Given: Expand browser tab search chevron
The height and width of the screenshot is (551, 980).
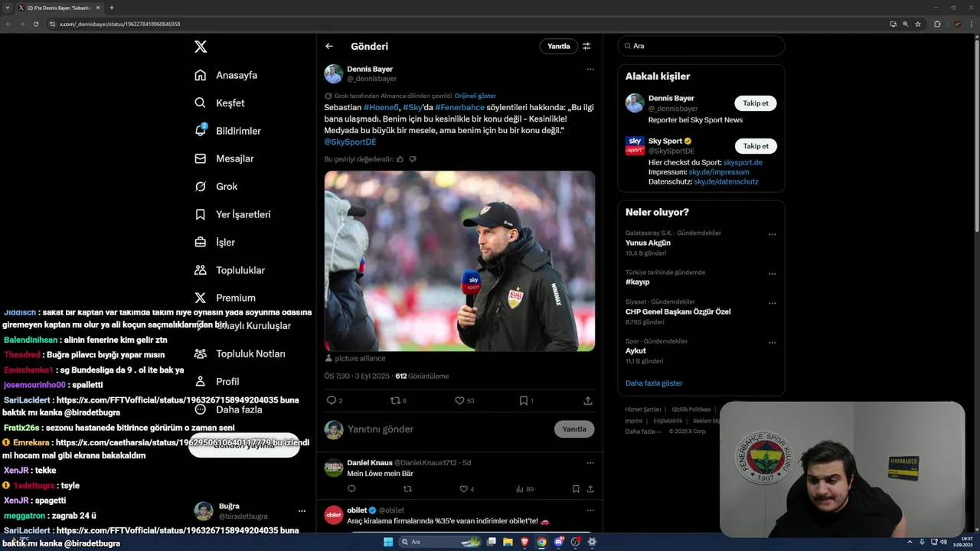Looking at the screenshot, I should click(8, 8).
